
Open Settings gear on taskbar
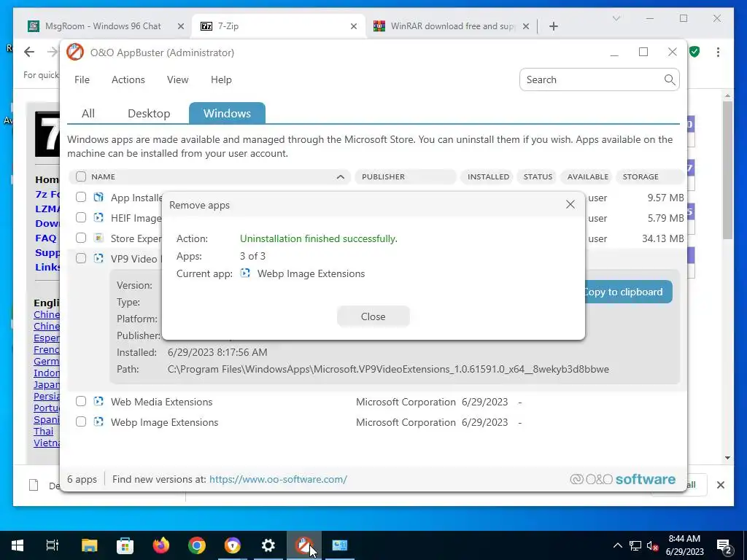[x=268, y=545]
